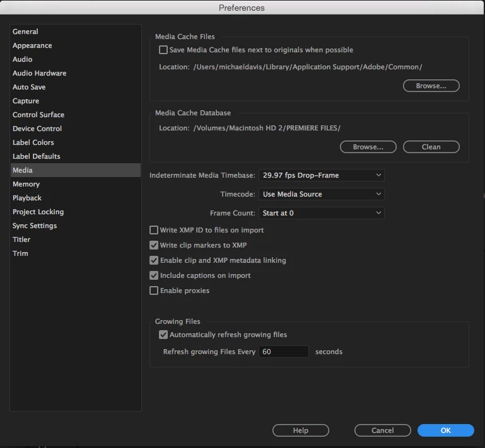Click the 'Media Cache Database' group title
Viewport: 485px width, 448px height.
[x=193, y=113]
